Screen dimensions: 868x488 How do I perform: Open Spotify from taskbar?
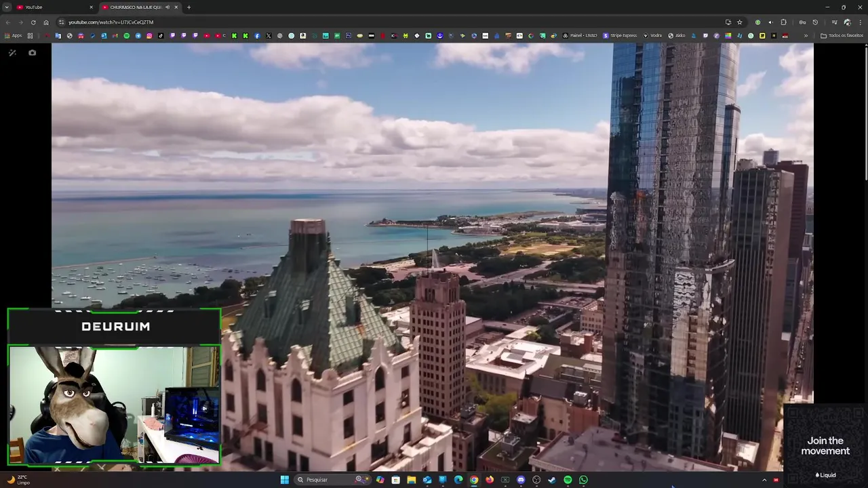point(568,480)
